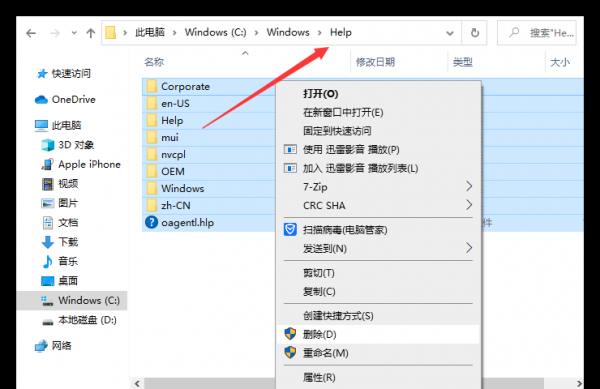Select Windows (C:) in the breadcrumb
The height and width of the screenshot is (389, 600).
pyautogui.click(x=215, y=33)
